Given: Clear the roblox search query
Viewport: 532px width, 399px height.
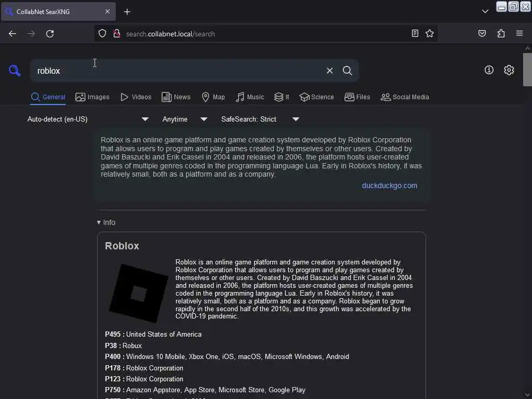Looking at the screenshot, I should click(329, 71).
